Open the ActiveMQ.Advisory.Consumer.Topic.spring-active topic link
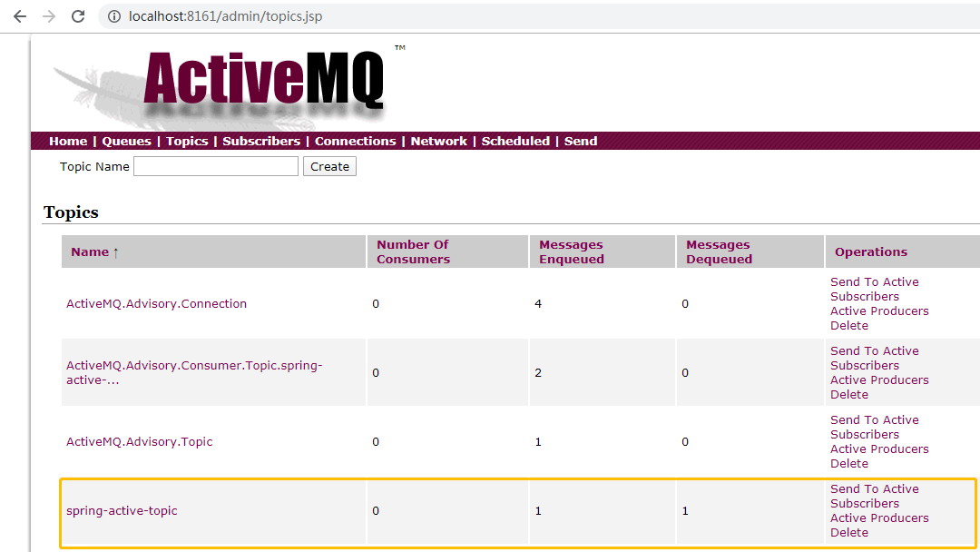The width and height of the screenshot is (980, 552). (x=194, y=372)
